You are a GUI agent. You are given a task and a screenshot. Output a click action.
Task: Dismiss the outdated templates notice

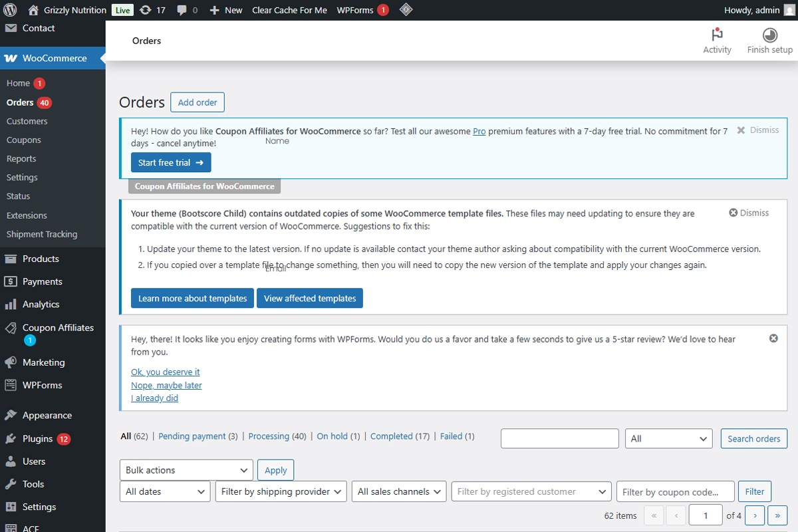749,213
